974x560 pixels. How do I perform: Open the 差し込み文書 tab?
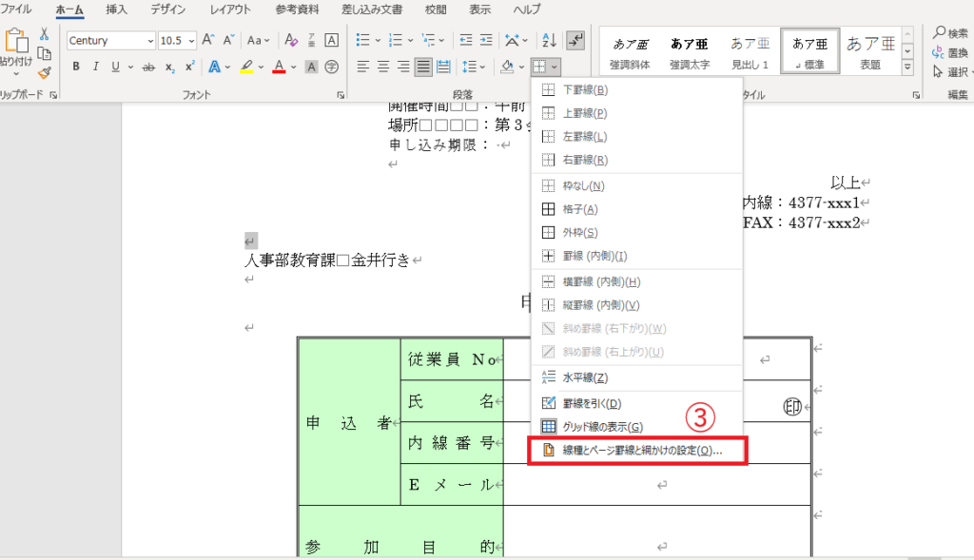(372, 10)
